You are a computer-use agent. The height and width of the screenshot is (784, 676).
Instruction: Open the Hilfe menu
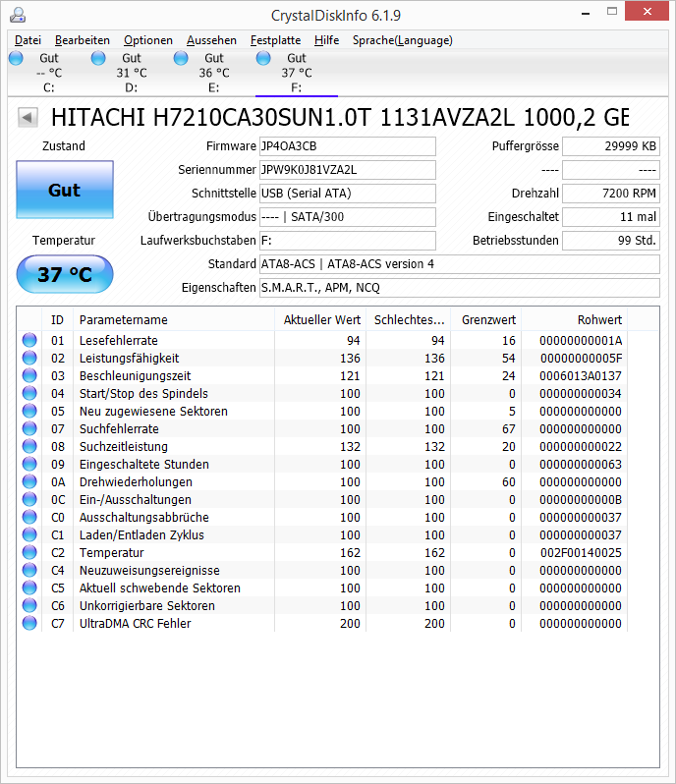[326, 40]
